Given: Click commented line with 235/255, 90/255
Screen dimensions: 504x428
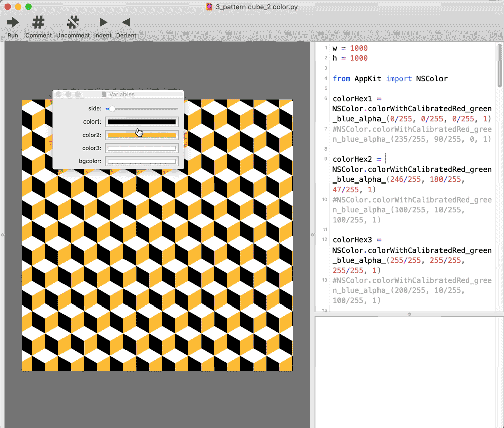Looking at the screenshot, I should (x=412, y=134).
